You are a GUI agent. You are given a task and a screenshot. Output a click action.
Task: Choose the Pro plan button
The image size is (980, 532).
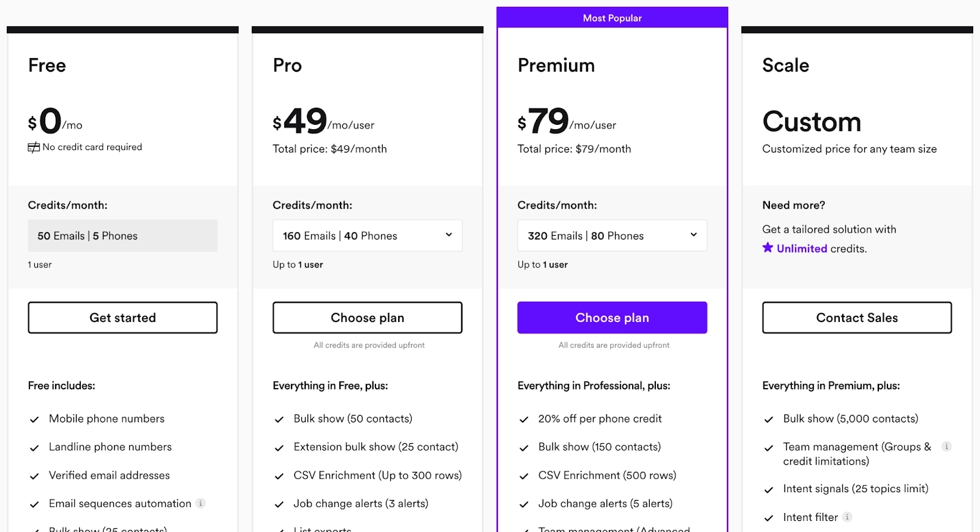(x=367, y=318)
